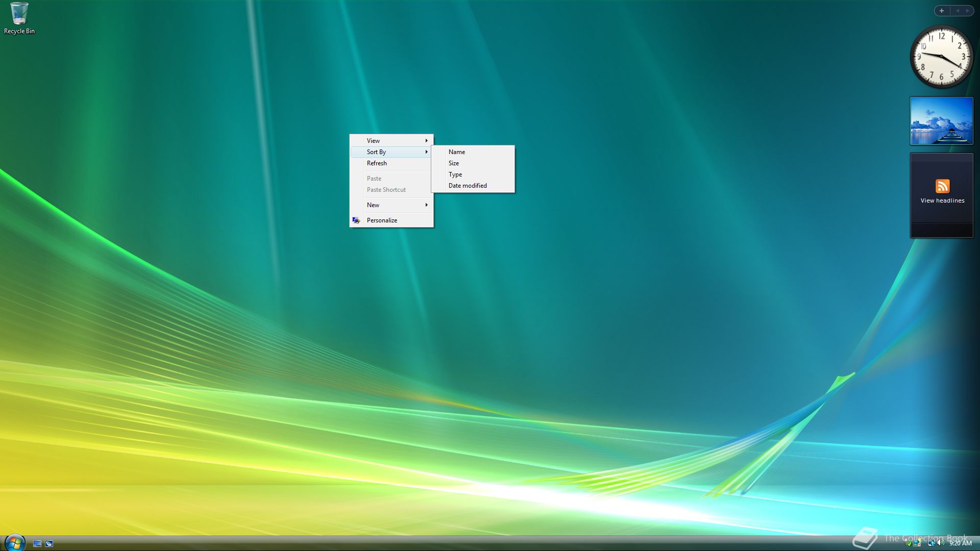Click the slideshow picture gadget

941,121
